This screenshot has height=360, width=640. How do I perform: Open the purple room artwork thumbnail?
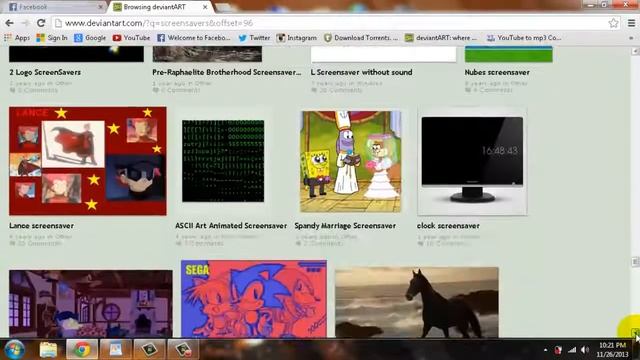[x=91, y=304]
